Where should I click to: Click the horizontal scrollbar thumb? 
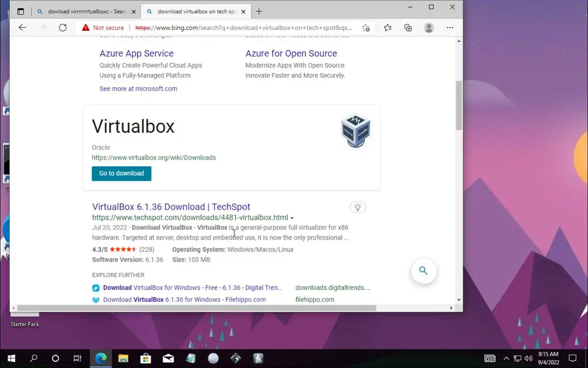197,308
